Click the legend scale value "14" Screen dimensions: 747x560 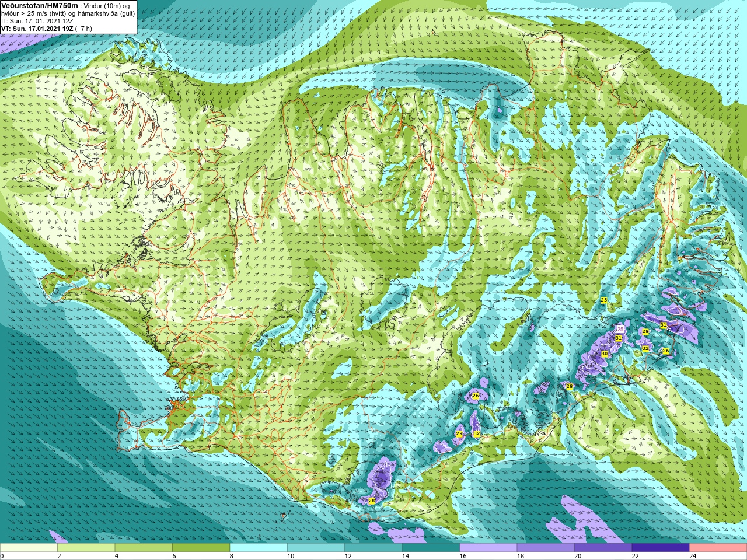(x=406, y=556)
